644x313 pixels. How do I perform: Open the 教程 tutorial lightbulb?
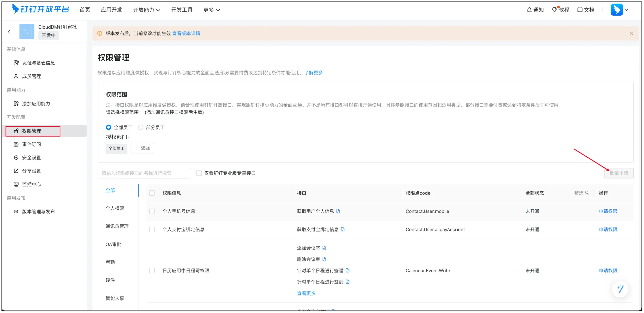[560, 10]
